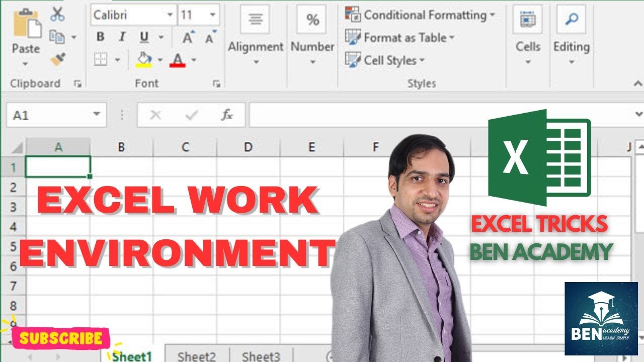
Task: Open the Font dialog launcher
Action: click(x=217, y=84)
